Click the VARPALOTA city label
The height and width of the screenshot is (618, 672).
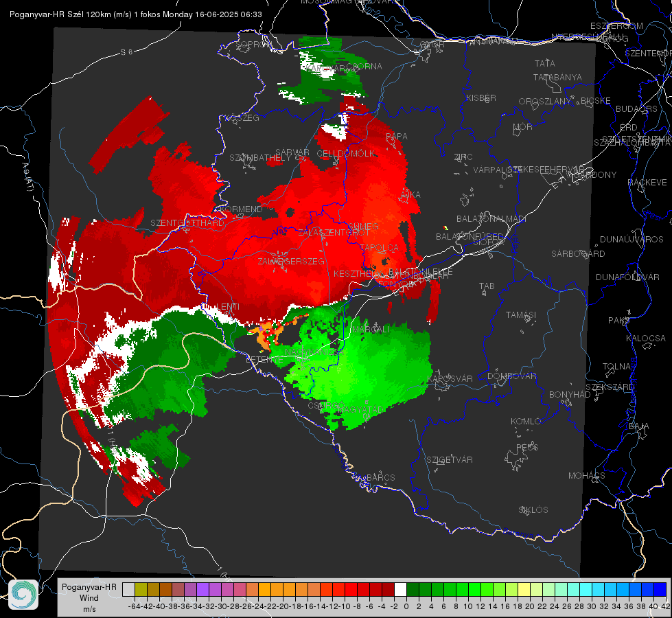496,170
